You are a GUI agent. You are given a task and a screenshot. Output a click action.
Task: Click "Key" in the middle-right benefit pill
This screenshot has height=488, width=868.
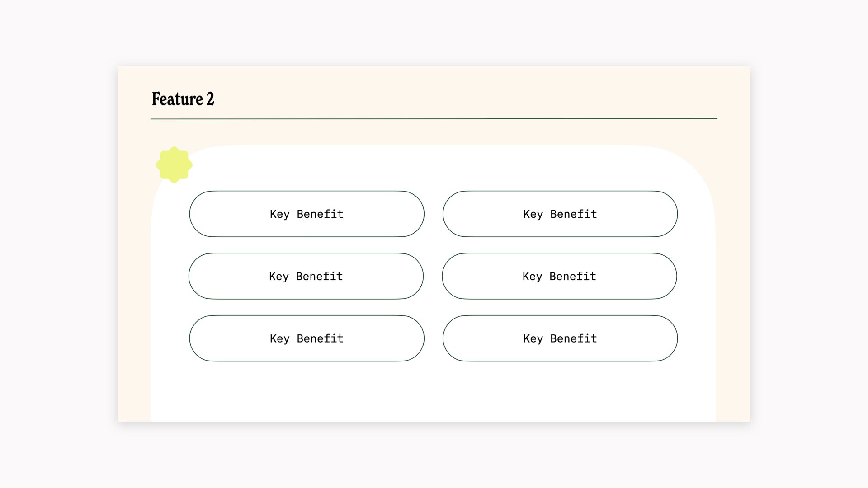click(x=532, y=277)
